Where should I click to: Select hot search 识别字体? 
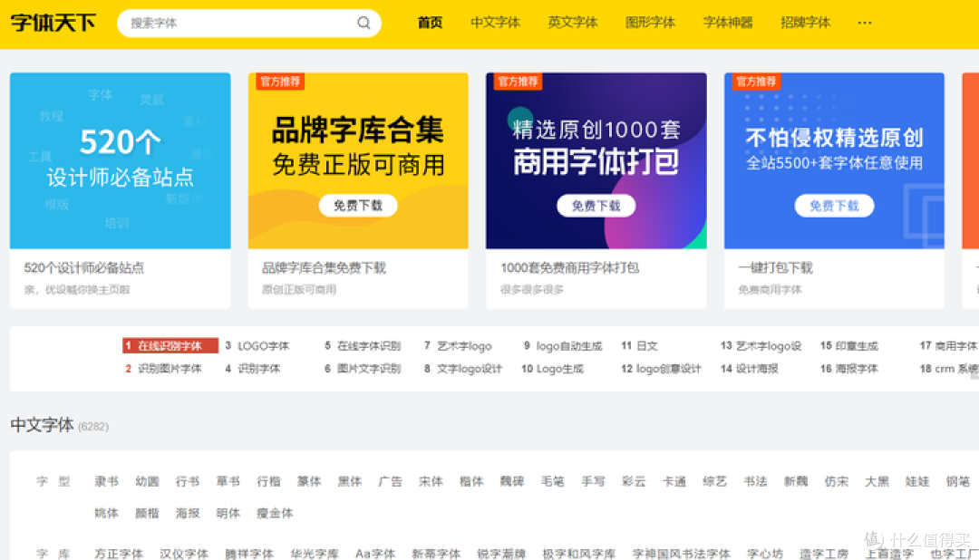pyautogui.click(x=258, y=369)
